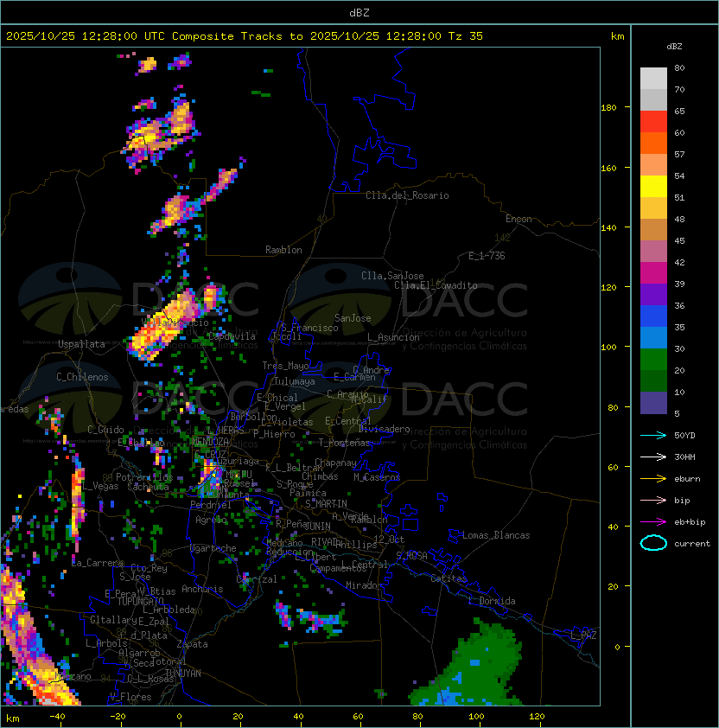719x728 pixels.
Task: Click the '180' vertical axis tick label
Action: pos(608,108)
